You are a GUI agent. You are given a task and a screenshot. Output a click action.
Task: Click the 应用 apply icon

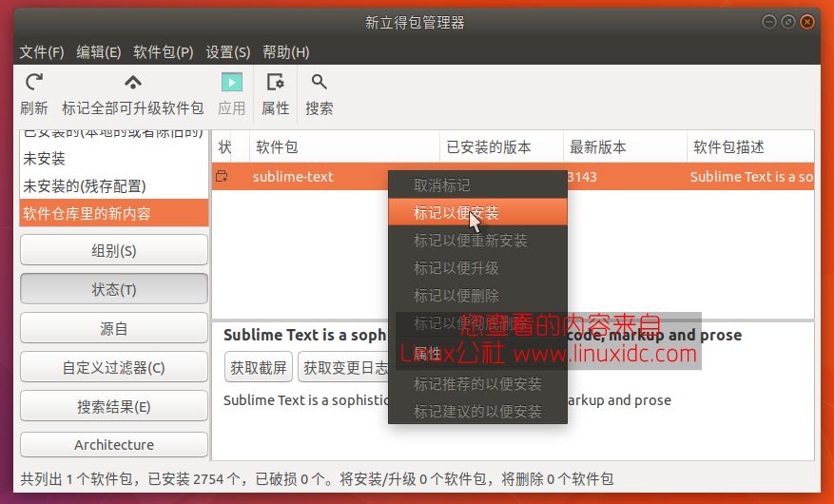pos(232,83)
